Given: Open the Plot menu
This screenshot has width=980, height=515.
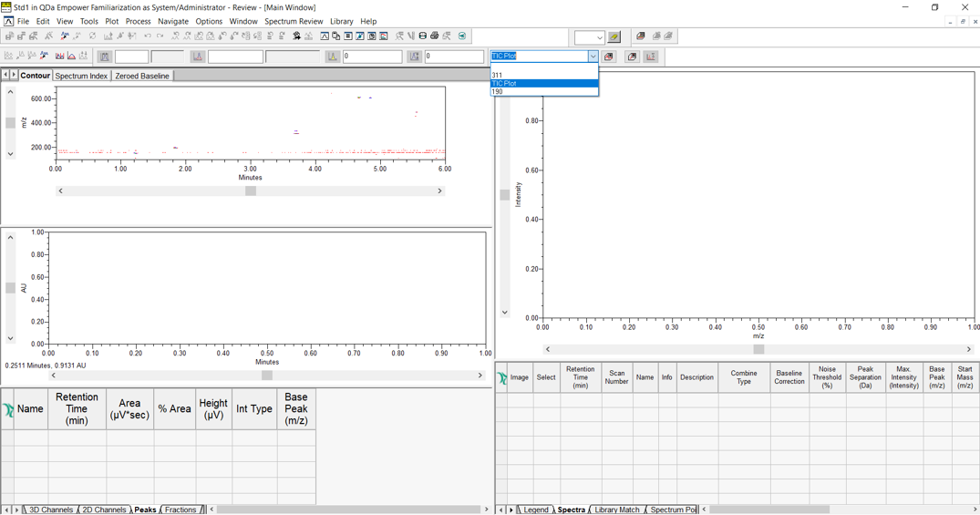Looking at the screenshot, I should click(x=112, y=21).
